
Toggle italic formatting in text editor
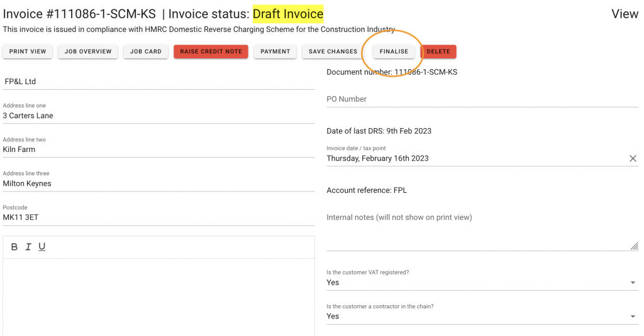28,247
